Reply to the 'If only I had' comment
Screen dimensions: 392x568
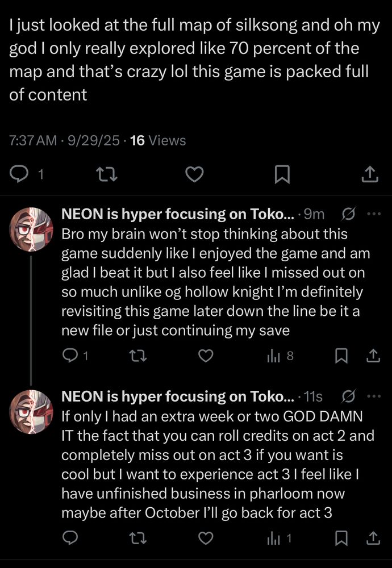pyautogui.click(x=70, y=537)
